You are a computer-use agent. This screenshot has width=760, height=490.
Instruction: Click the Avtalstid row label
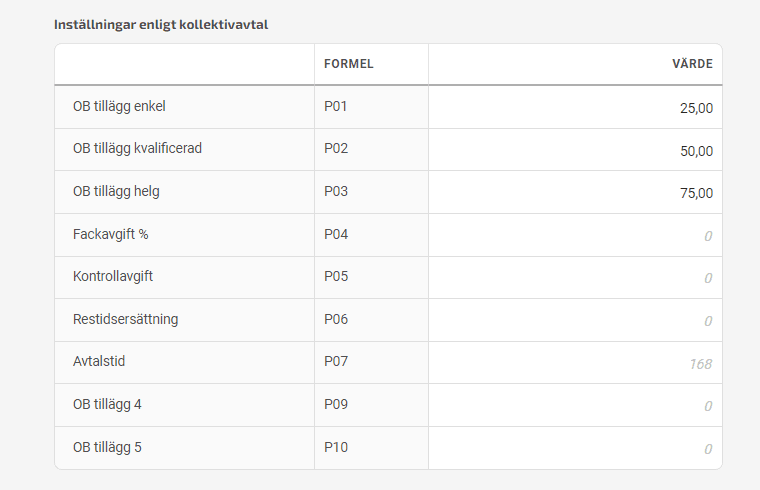pyautogui.click(x=99, y=361)
